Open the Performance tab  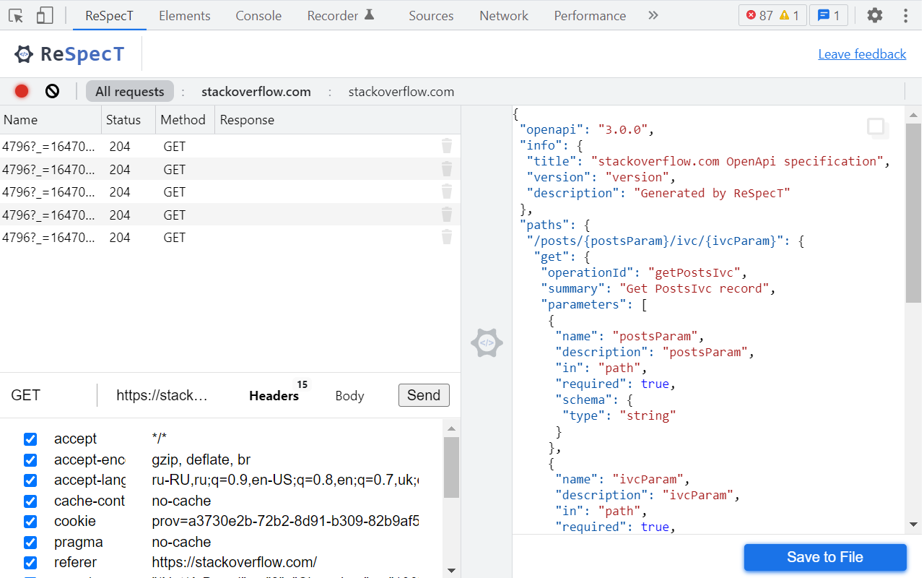590,15
